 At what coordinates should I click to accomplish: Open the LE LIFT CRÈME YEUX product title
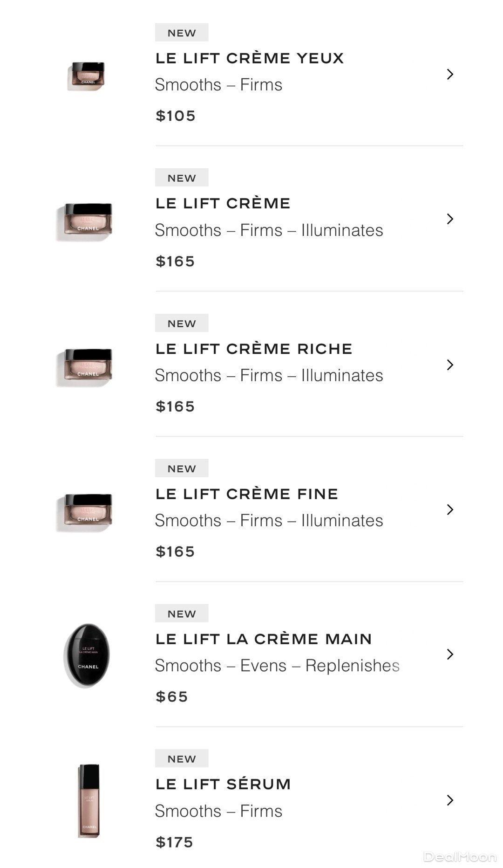pyautogui.click(x=250, y=58)
